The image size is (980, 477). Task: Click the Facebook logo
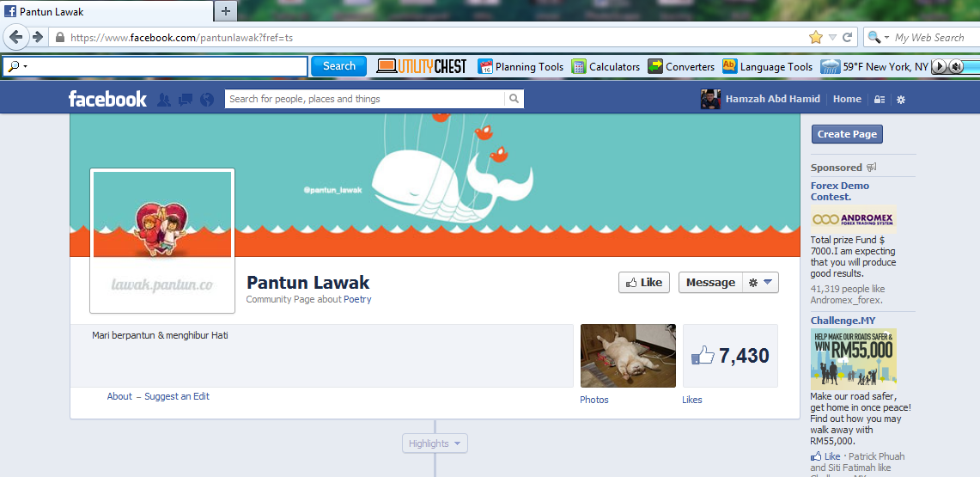click(x=107, y=99)
